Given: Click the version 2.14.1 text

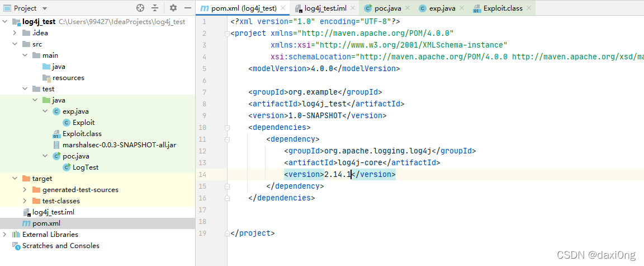Looking at the screenshot, I should click(338, 174).
